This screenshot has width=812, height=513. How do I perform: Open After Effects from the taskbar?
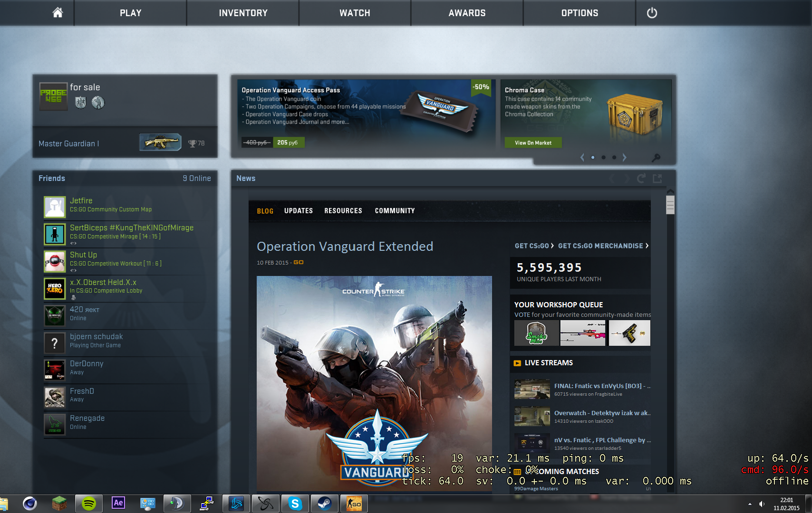click(x=118, y=503)
